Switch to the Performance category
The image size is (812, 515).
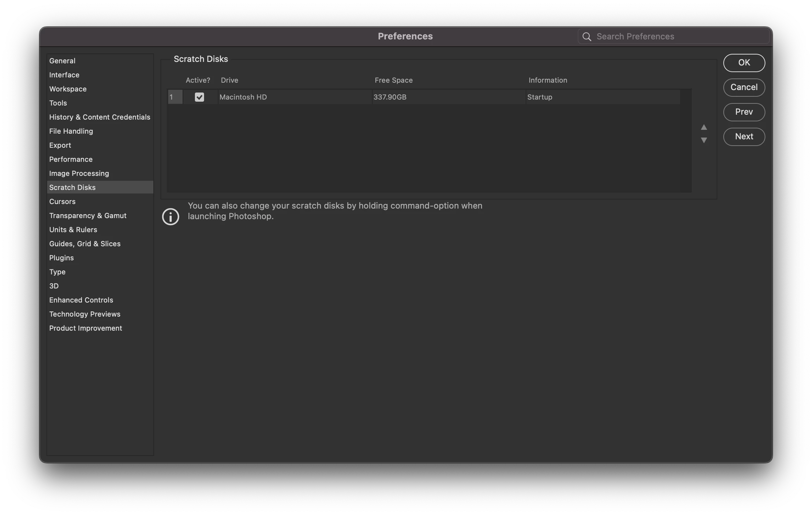click(x=71, y=159)
